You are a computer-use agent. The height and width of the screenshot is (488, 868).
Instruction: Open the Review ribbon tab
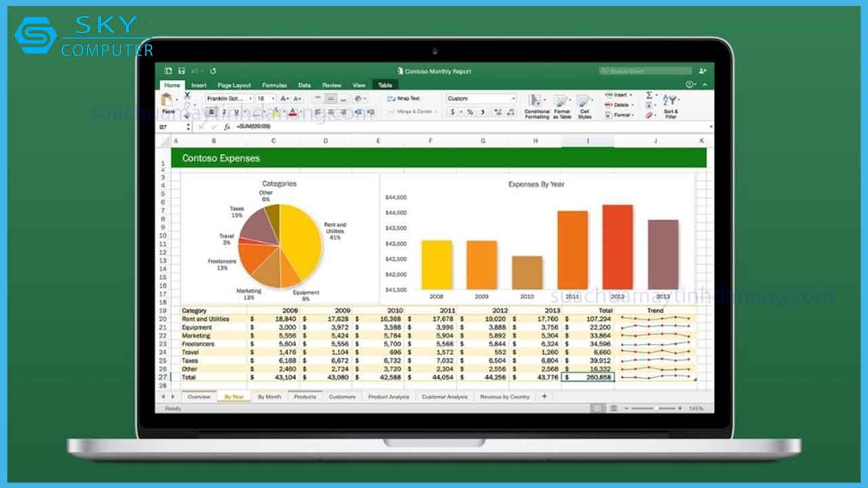(x=332, y=85)
